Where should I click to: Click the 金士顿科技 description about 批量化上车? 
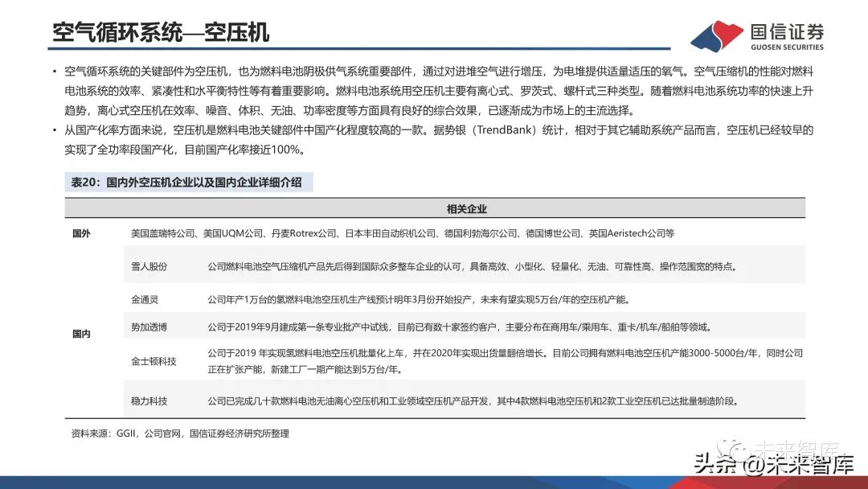pos(506,361)
